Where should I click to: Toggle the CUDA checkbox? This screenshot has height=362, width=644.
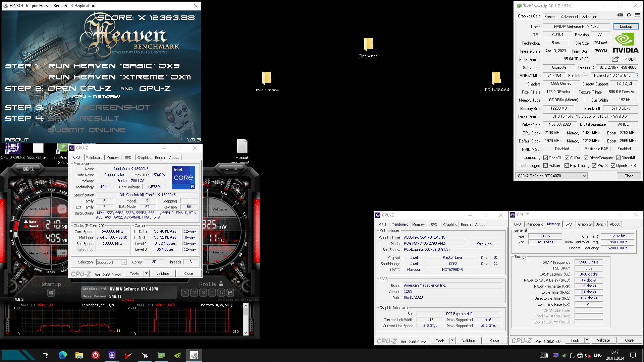coord(567,158)
